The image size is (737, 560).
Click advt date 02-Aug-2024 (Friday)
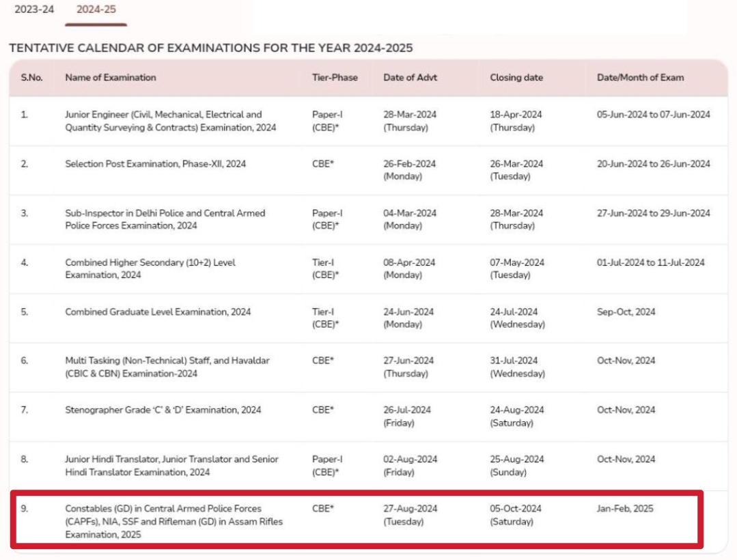(410, 466)
